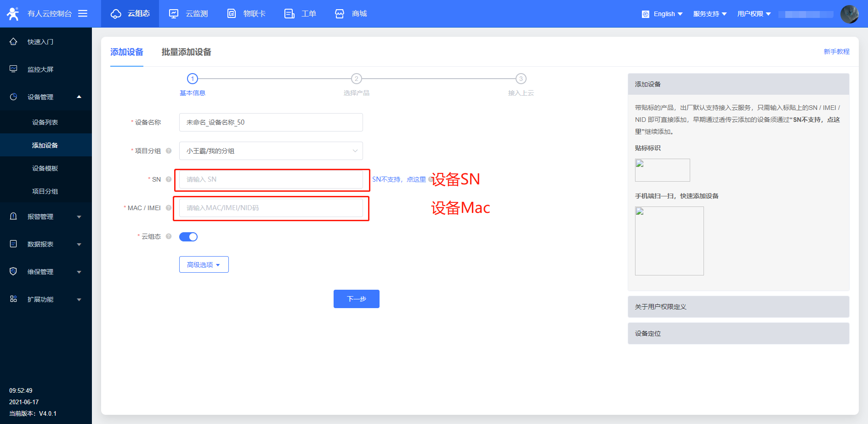Open 云监测 from top navigation
This screenshot has height=424, width=868.
[x=188, y=14]
